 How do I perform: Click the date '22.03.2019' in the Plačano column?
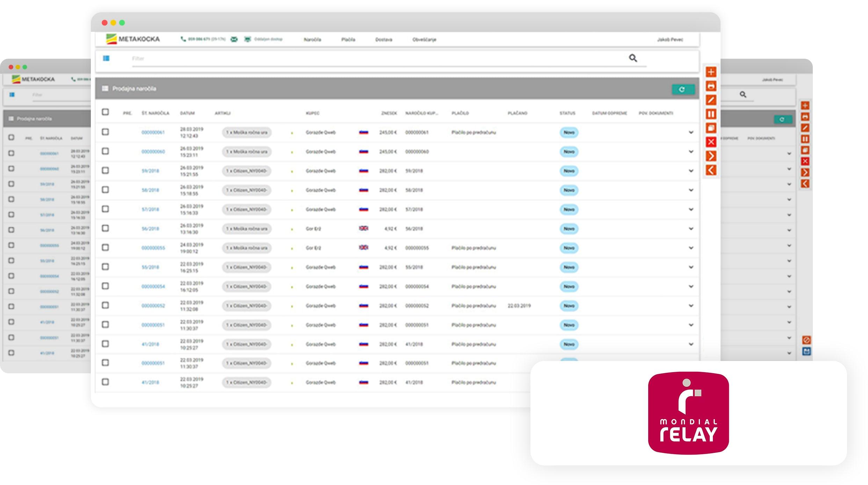click(519, 306)
